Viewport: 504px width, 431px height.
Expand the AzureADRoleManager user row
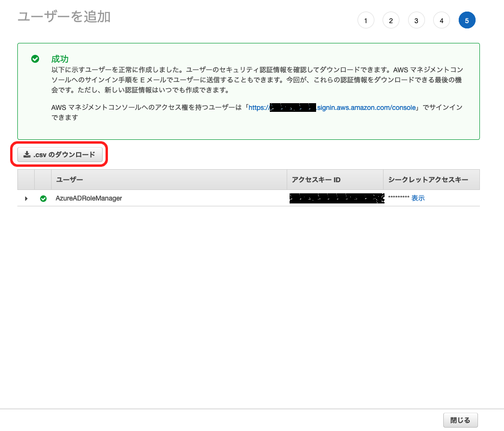tap(27, 199)
